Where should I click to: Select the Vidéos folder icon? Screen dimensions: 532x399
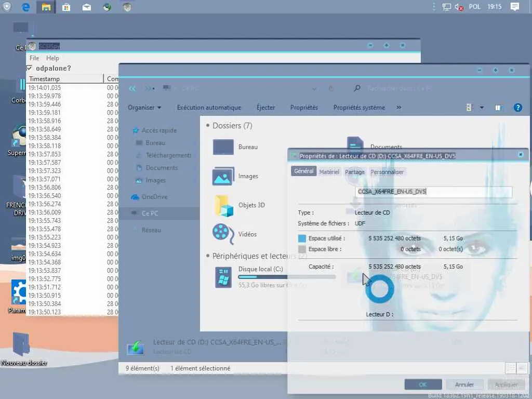click(223, 234)
